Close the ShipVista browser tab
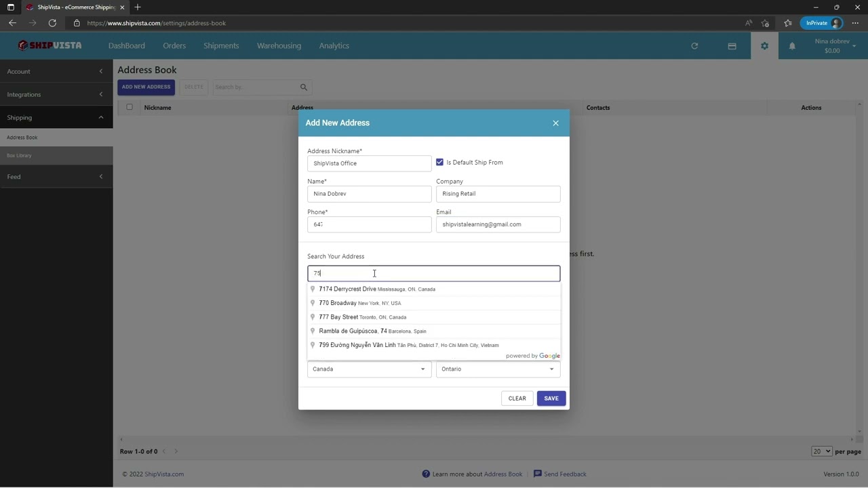Image resolution: width=868 pixels, height=488 pixels. (x=123, y=7)
